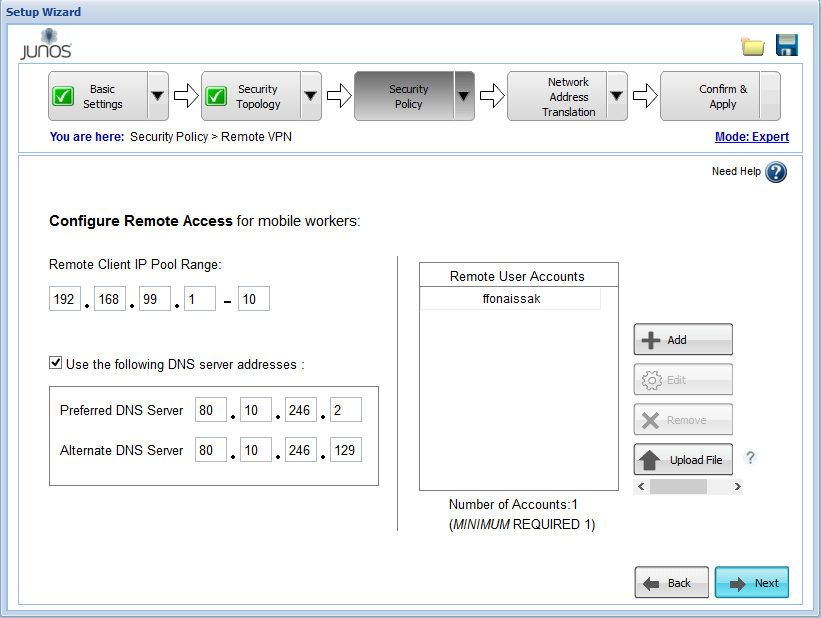This screenshot has height=618, width=821.
Task: Click the second IP pool octet field 168
Action: (x=110, y=299)
